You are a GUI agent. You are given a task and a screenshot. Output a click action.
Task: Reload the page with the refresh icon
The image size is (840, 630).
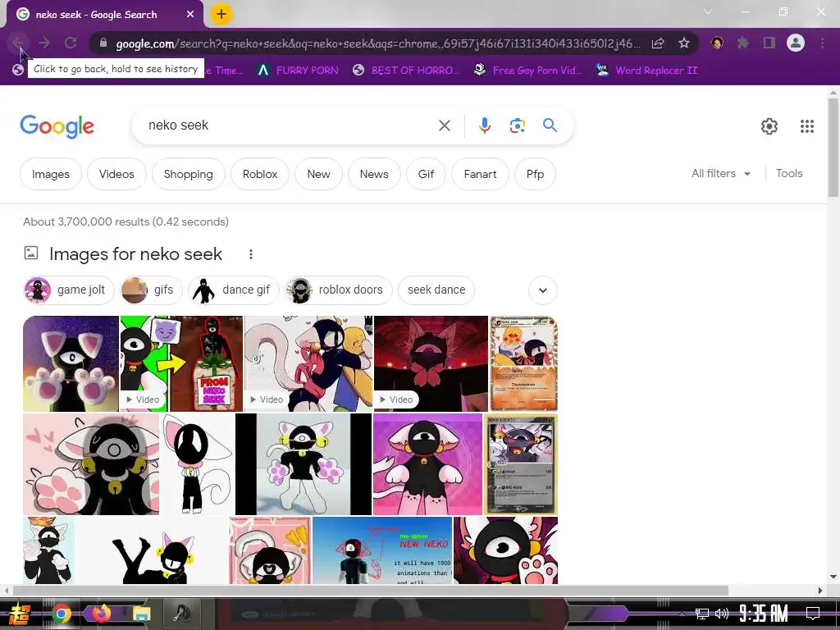(x=71, y=43)
